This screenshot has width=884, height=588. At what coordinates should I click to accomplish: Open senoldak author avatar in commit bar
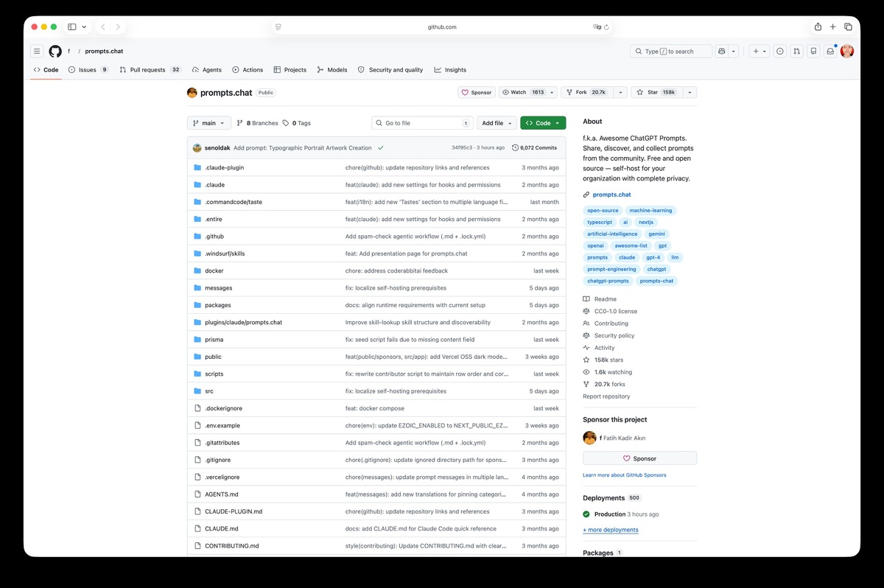(197, 147)
